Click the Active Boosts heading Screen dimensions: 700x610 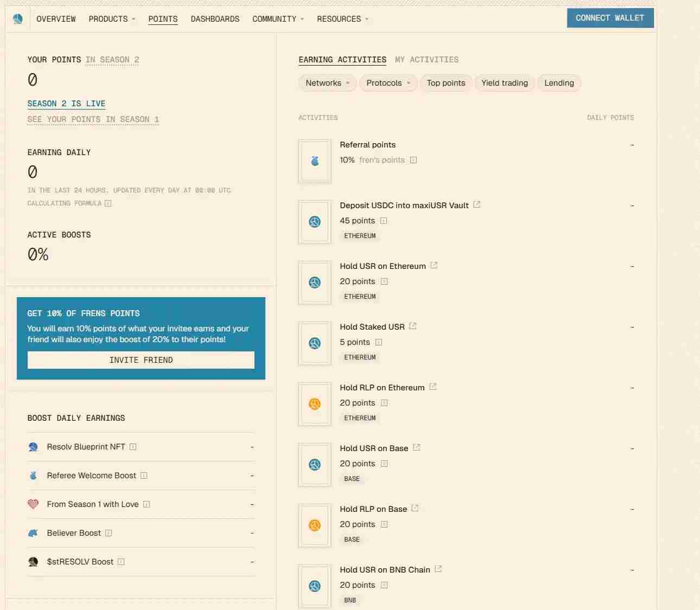(x=59, y=235)
